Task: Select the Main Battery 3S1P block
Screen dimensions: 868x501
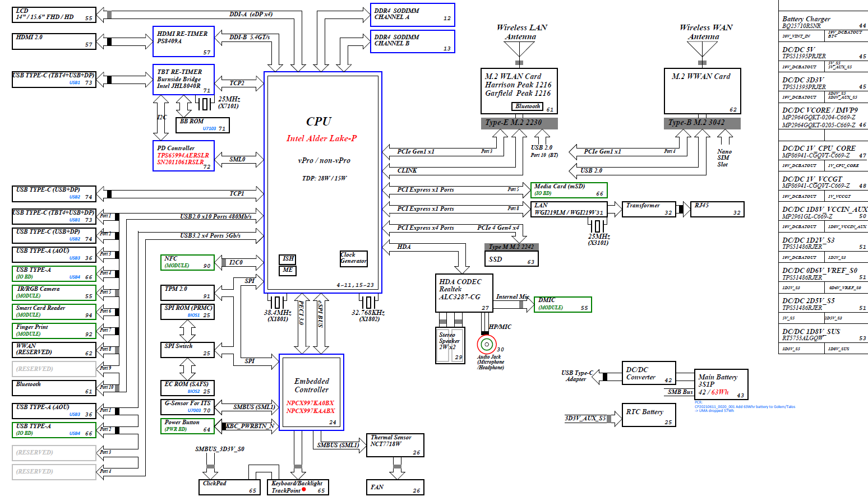Action: coord(721,384)
